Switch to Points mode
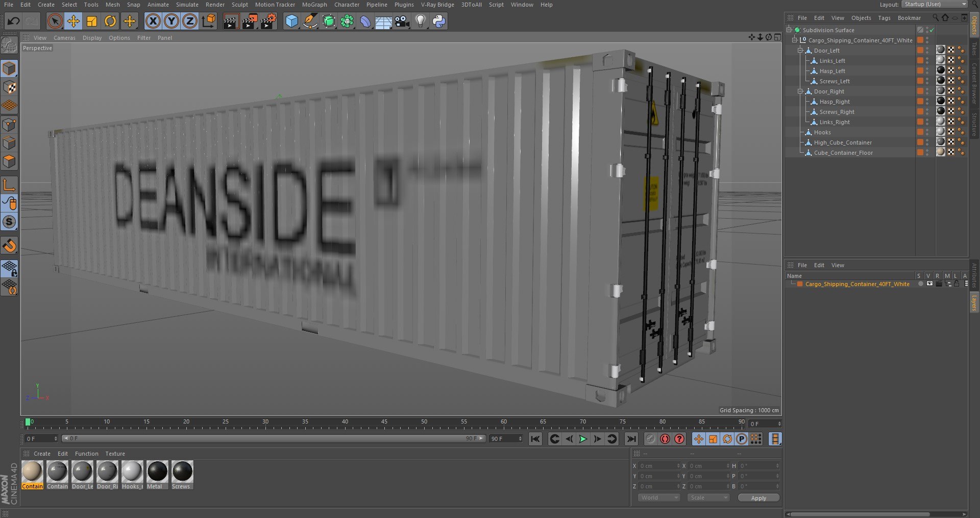This screenshot has width=980, height=518. (x=9, y=124)
